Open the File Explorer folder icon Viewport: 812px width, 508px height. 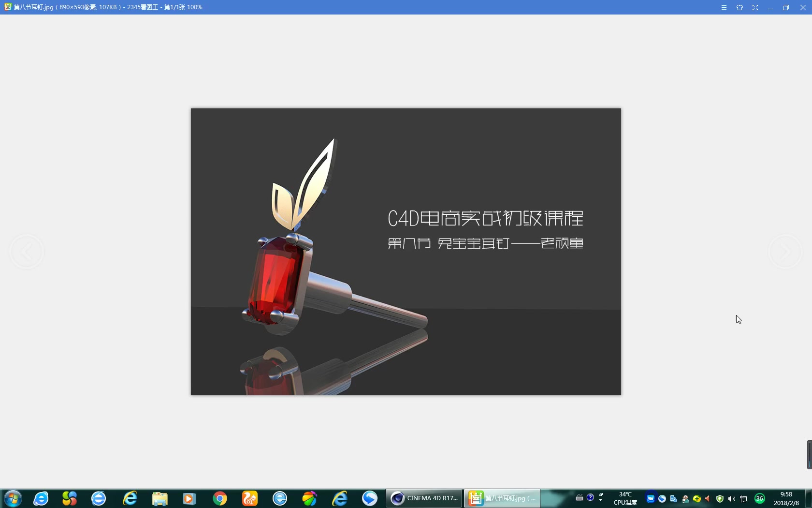(x=159, y=498)
